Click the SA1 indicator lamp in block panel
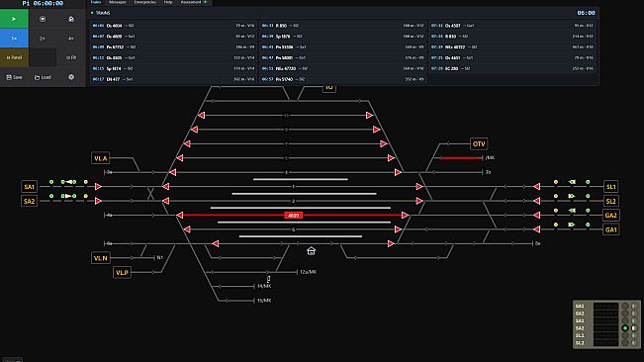644x362 pixels. click(x=625, y=320)
